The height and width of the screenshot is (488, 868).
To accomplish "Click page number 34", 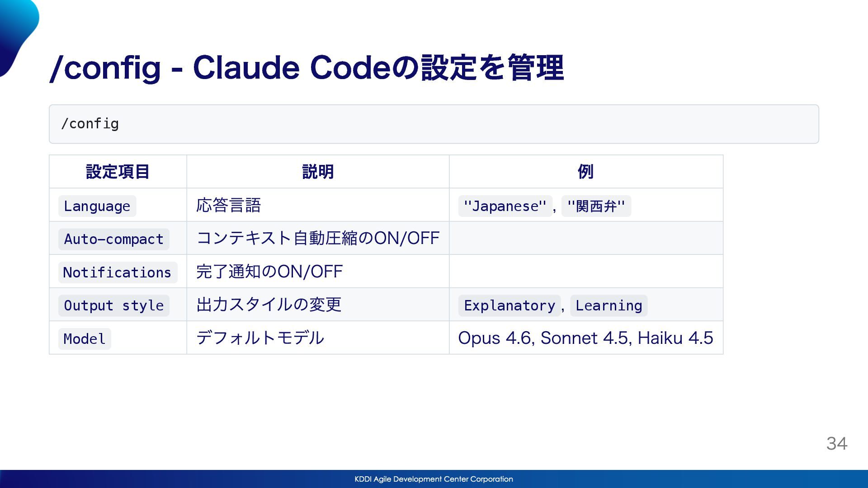I will (x=836, y=443).
